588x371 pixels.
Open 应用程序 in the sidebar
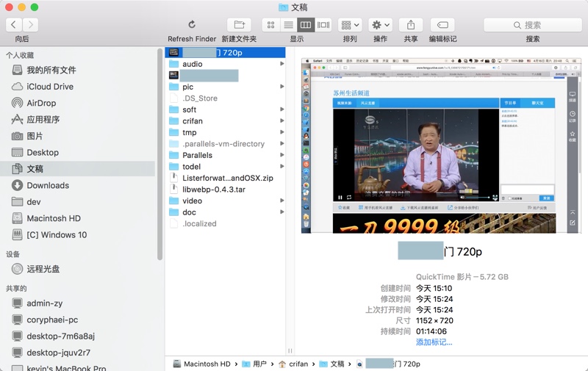tap(43, 120)
